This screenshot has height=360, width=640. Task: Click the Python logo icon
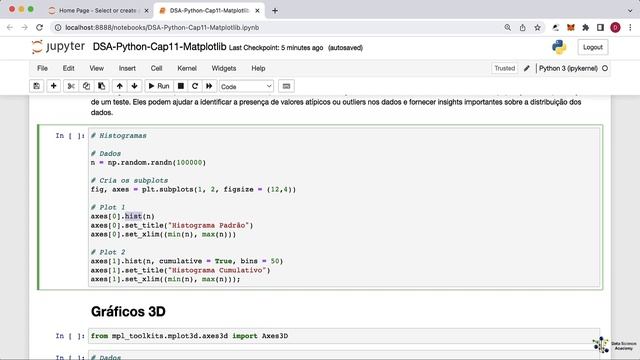(559, 47)
